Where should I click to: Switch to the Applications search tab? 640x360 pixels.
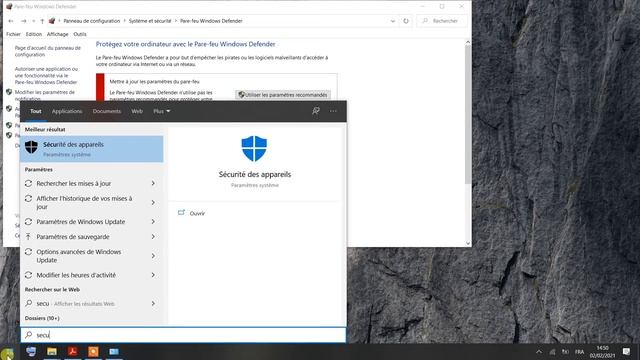67,111
